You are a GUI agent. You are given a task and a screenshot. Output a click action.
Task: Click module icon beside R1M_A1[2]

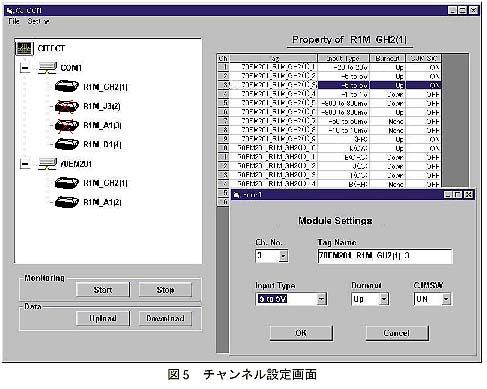tap(67, 202)
